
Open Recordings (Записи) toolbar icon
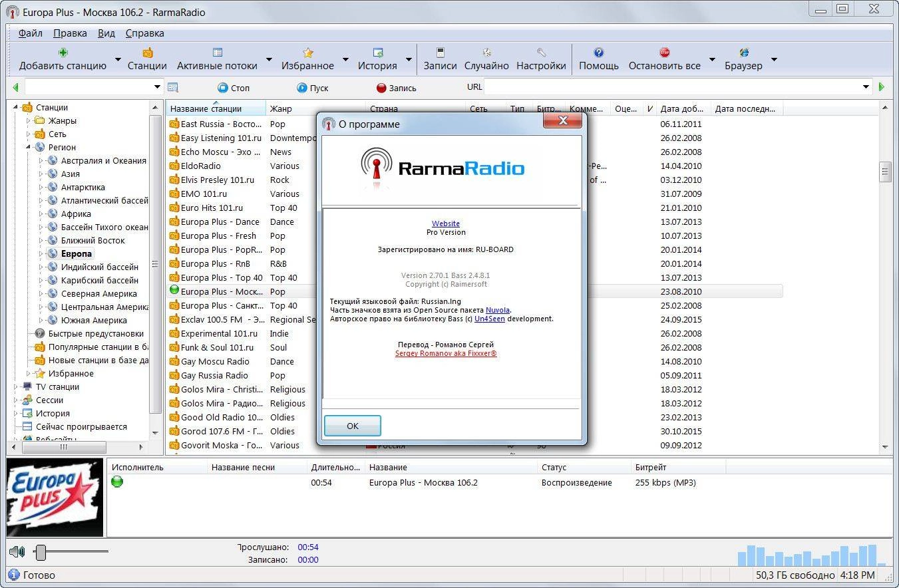tap(440, 59)
